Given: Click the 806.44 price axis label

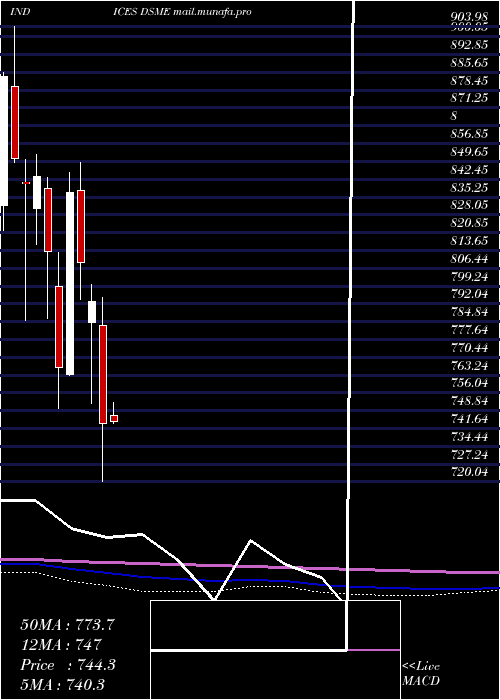Looking at the screenshot, I should (468, 258).
